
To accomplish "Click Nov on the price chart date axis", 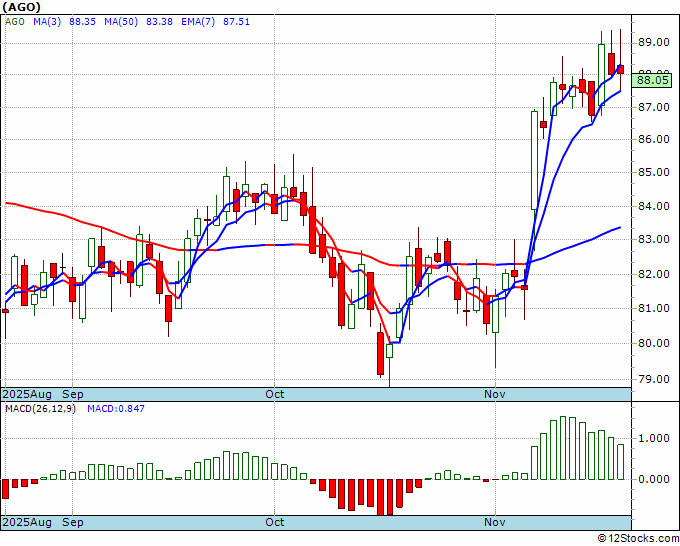I will [495, 395].
